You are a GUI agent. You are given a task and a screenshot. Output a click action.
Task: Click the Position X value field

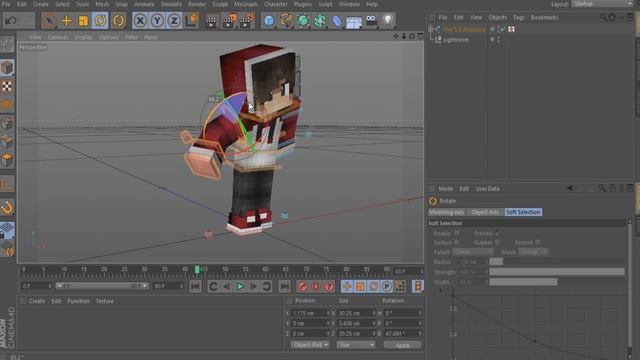pyautogui.click(x=311, y=313)
